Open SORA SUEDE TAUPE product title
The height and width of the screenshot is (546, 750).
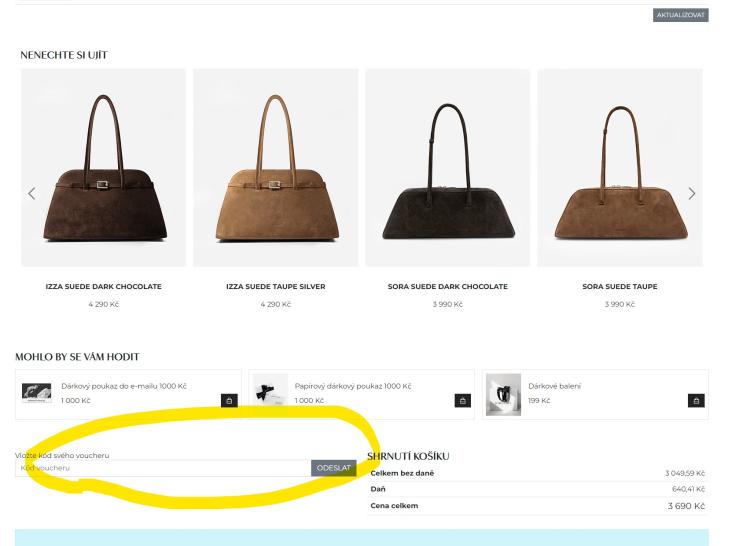click(x=619, y=286)
